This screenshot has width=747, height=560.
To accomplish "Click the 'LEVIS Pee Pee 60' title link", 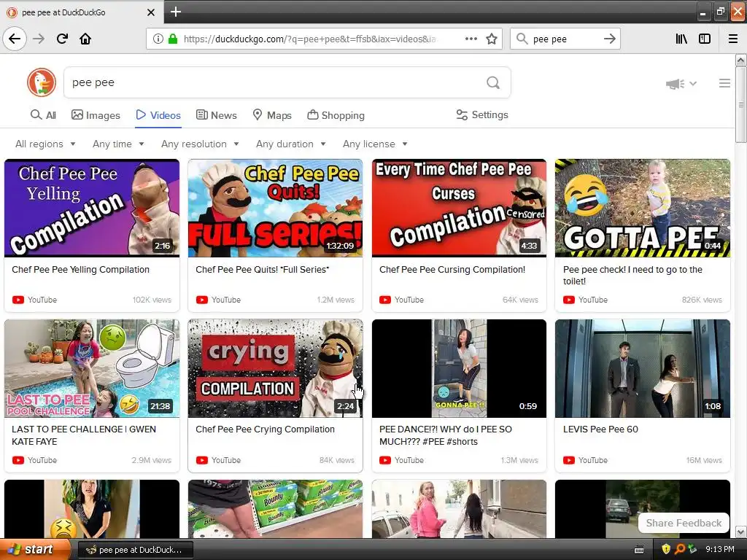I will (x=600, y=429).
